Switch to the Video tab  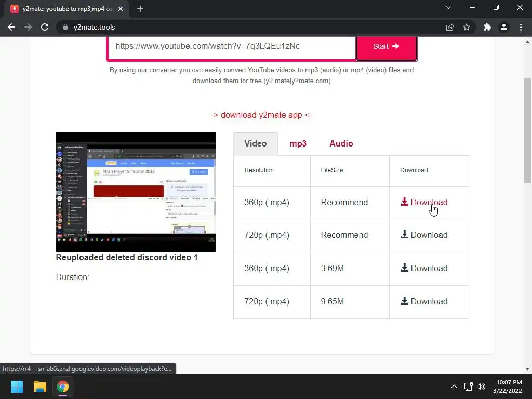tap(256, 143)
